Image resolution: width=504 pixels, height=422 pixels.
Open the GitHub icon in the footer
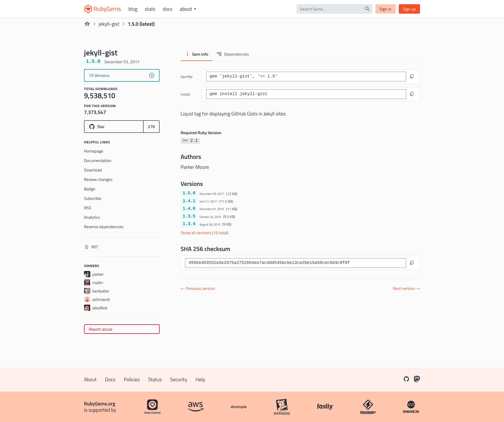[x=406, y=379]
